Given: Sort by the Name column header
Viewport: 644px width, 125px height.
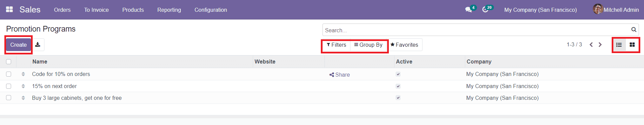Looking at the screenshot, I should click(142, 61).
